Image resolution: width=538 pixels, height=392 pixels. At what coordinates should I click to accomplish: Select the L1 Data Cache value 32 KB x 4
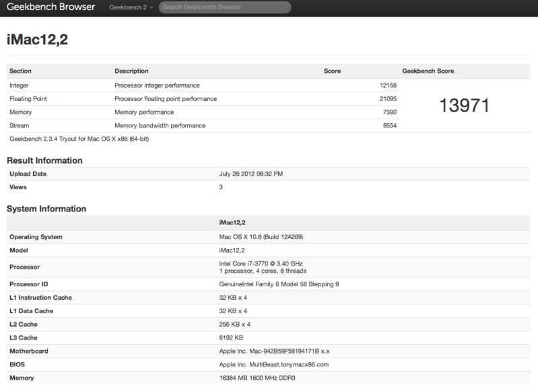coord(233,311)
